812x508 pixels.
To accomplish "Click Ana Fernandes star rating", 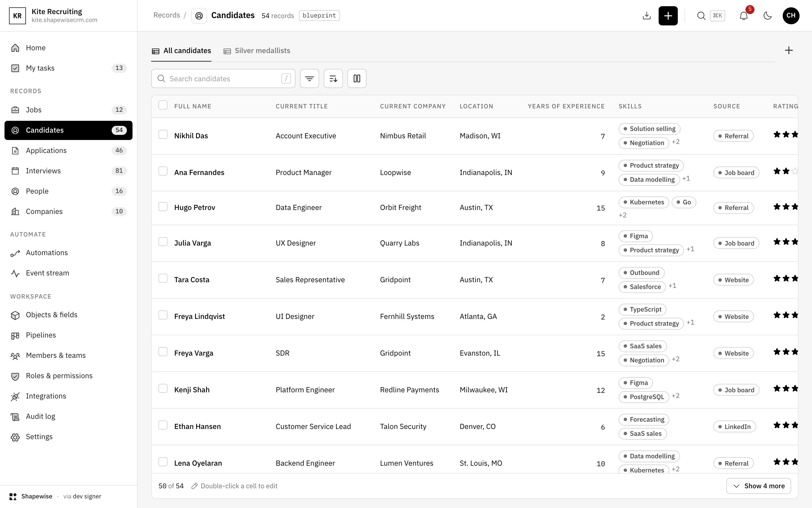I will pyautogui.click(x=785, y=171).
